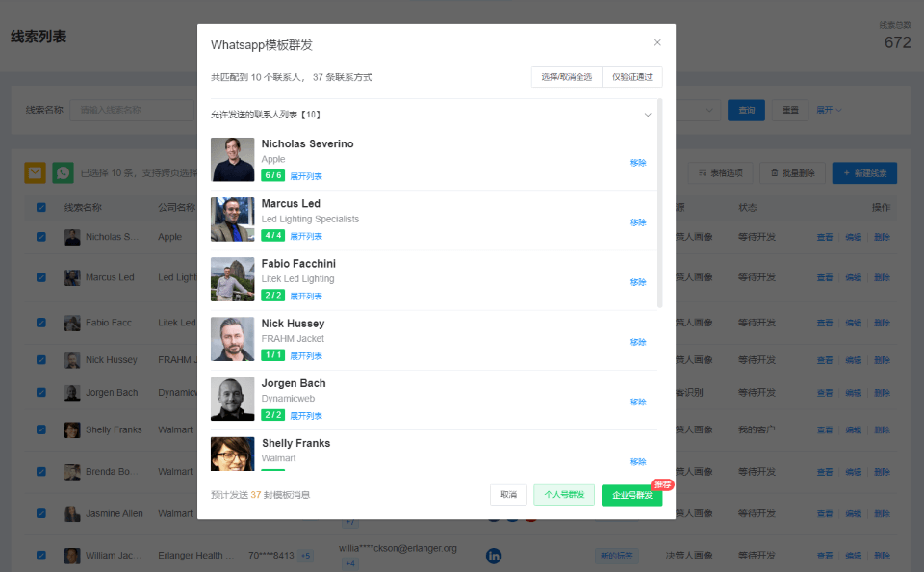The width and height of the screenshot is (924, 572).
Task: Expand the contact list for Fabio Facchini
Action: coord(306,296)
